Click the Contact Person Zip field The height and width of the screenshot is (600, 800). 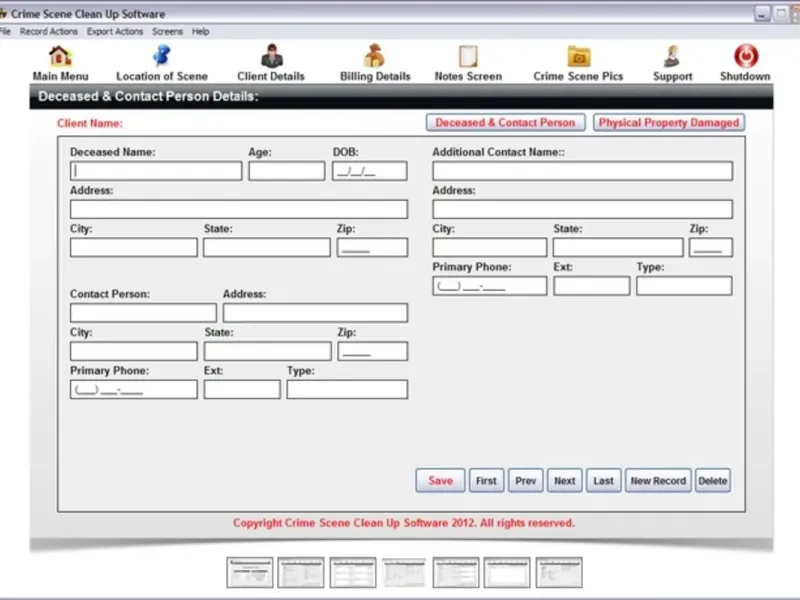click(372, 351)
